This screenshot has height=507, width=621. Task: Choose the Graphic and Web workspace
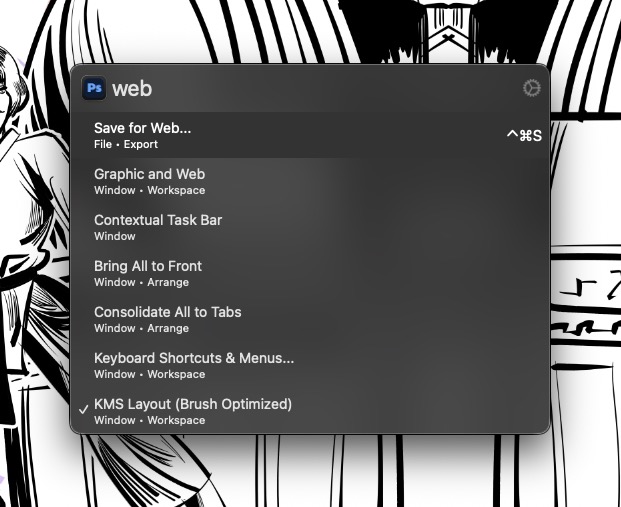pos(149,174)
